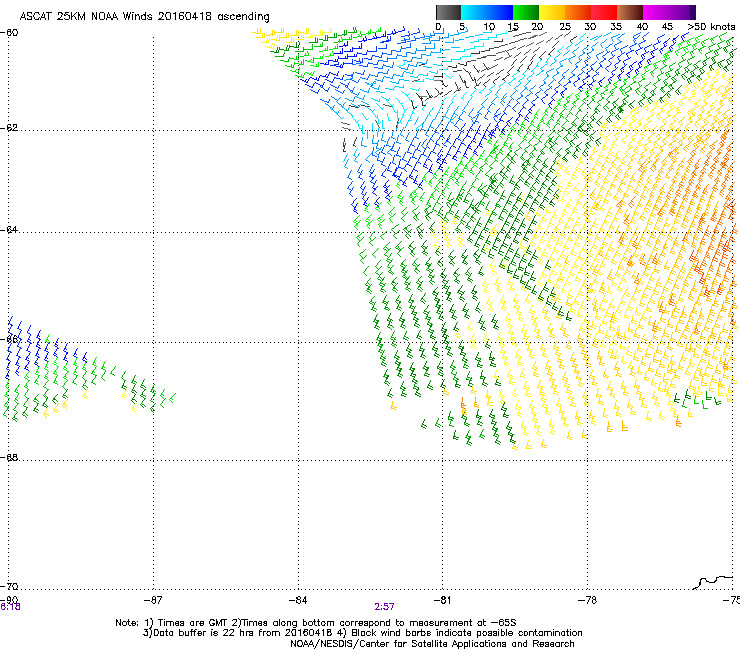Viewport: 740px width, 650px height.
Task: Click the latitude label "-68"
Action: [x=9, y=458]
